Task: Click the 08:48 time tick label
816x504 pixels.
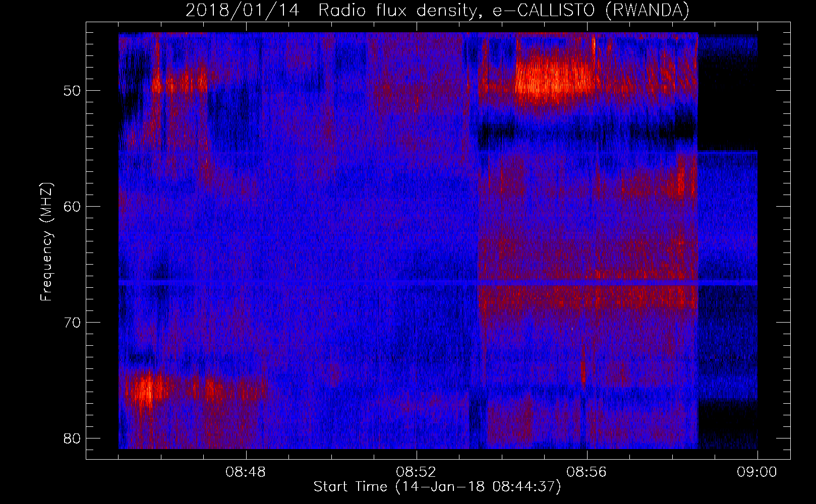Action: (246, 472)
